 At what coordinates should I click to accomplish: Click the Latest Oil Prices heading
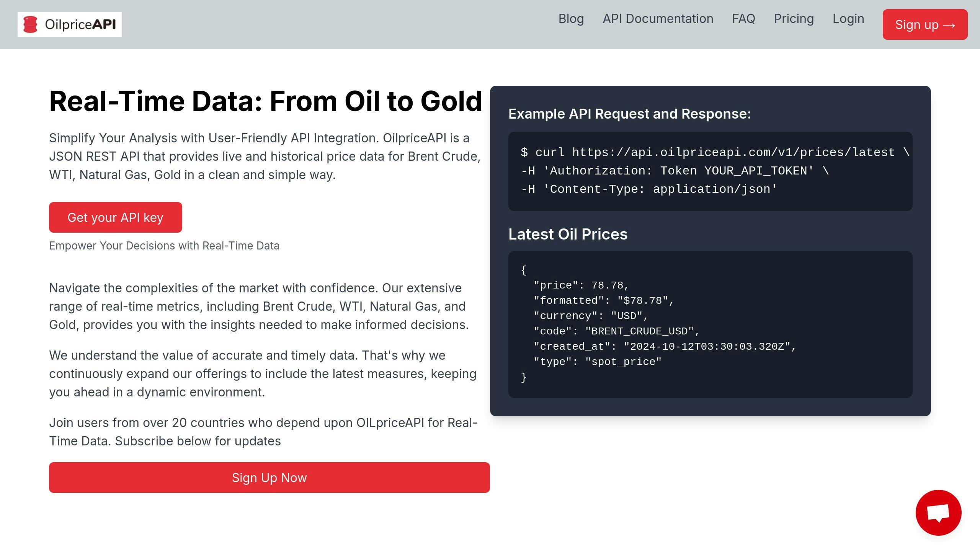pos(568,234)
